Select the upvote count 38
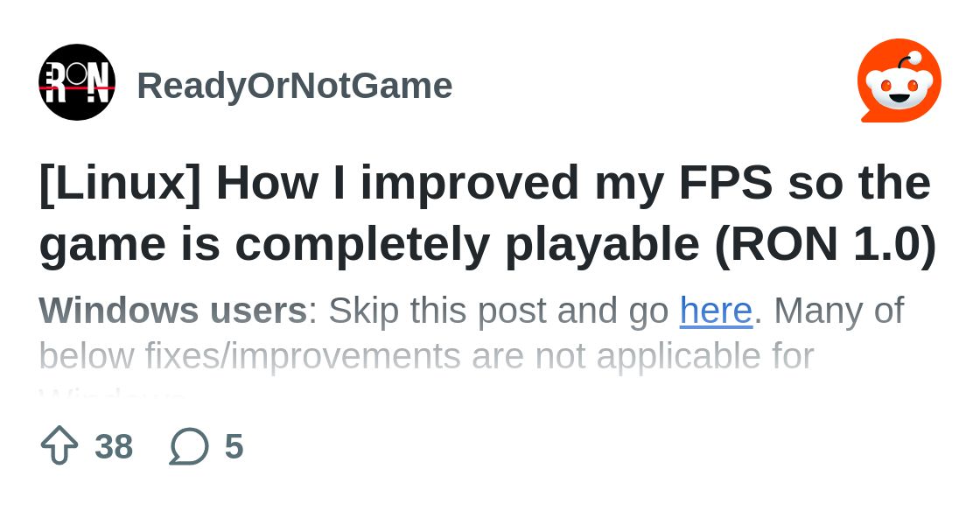 (114, 447)
